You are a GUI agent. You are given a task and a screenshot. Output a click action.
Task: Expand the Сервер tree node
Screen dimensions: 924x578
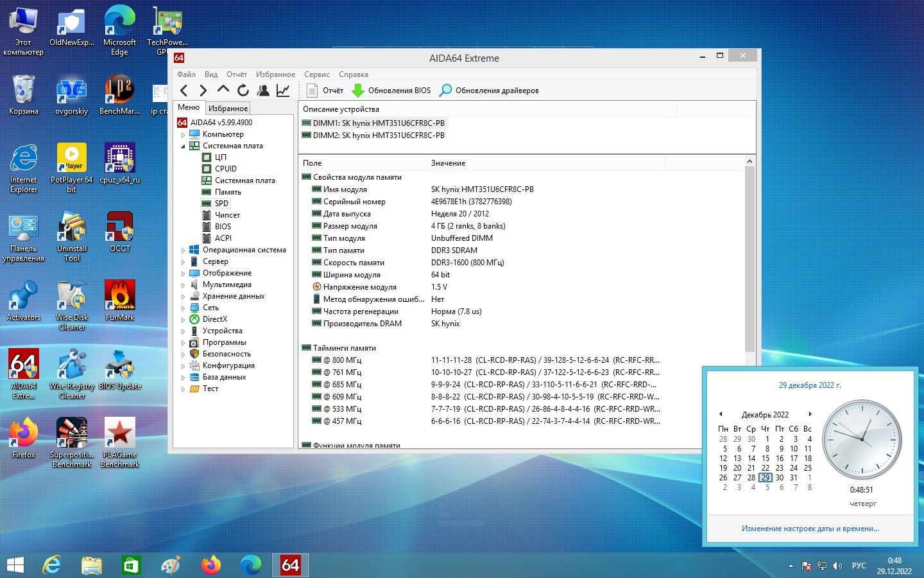point(183,262)
